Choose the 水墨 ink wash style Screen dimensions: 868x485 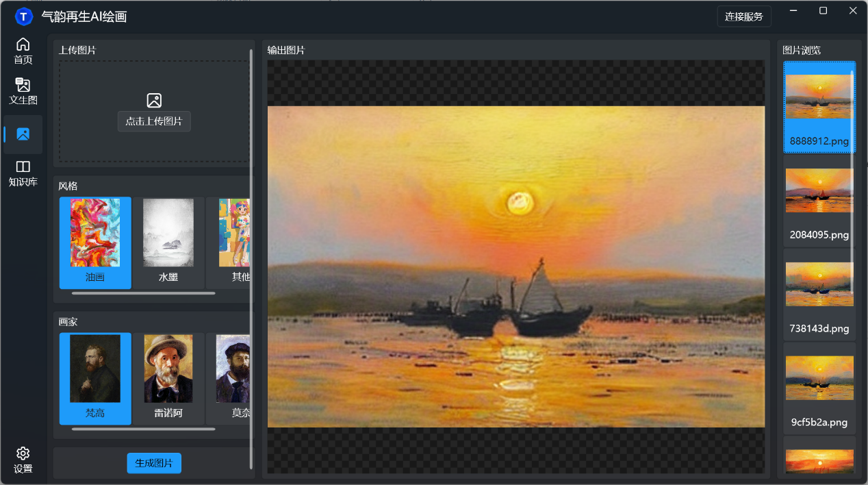tap(168, 242)
